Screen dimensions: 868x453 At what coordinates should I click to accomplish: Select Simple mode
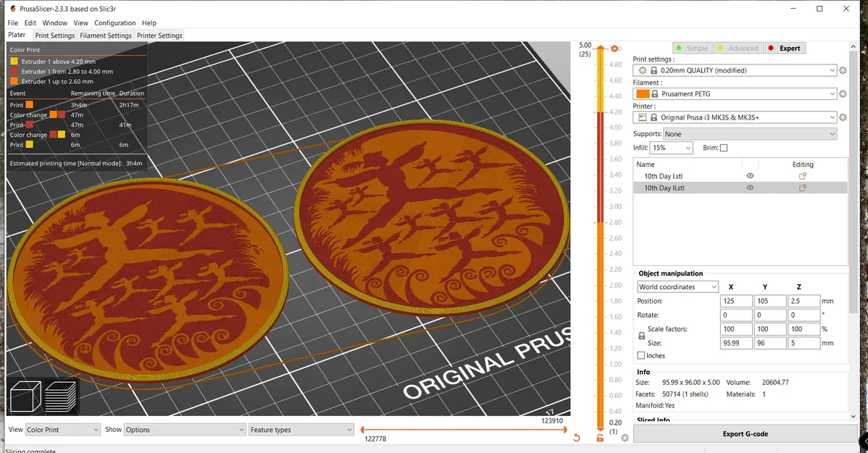pos(693,48)
